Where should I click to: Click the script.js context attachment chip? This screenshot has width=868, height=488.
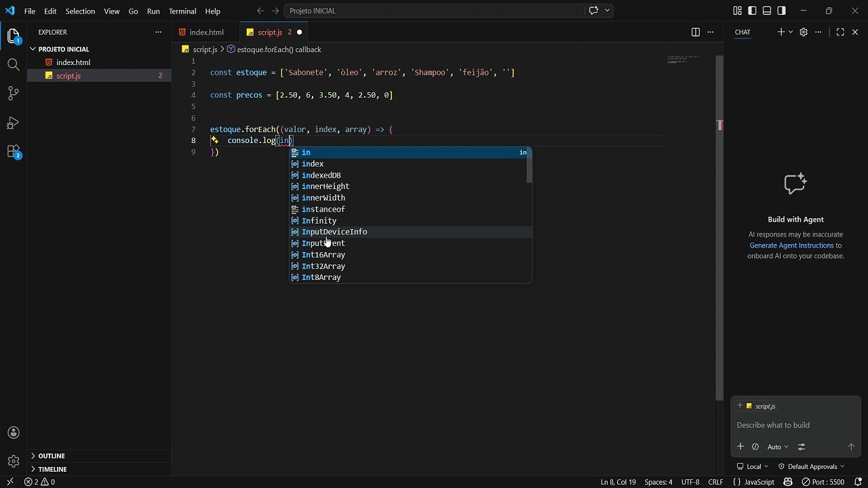pos(757,406)
